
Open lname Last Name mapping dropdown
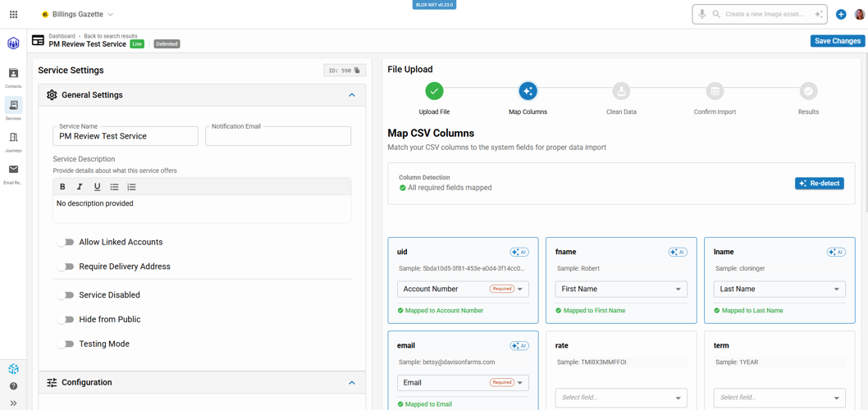point(779,289)
